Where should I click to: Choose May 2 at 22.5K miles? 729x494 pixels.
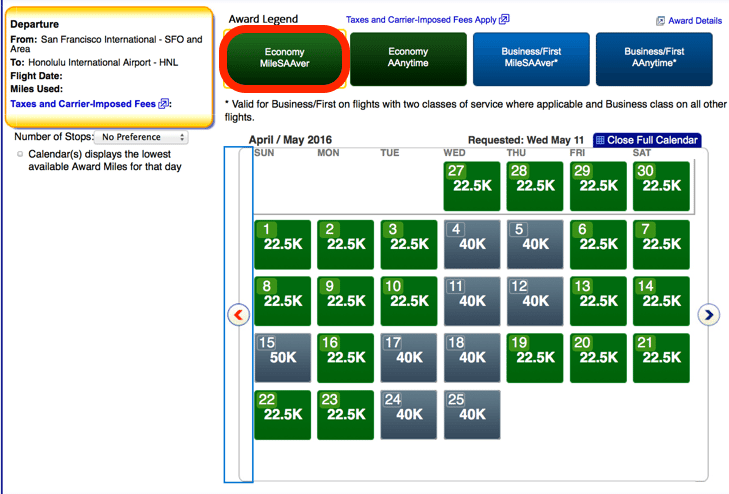pyautogui.click(x=345, y=244)
